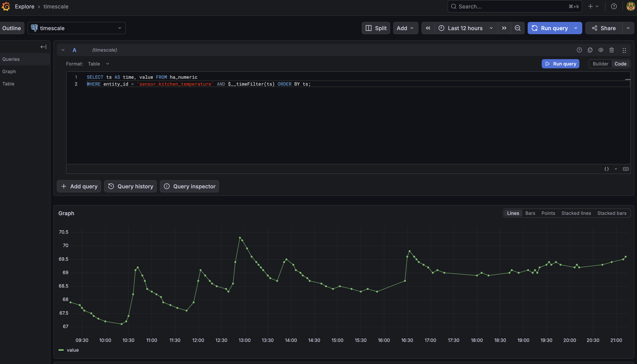Screen dimensions: 637x364
Task: Format SQL code with curly braces icon
Action: (606, 169)
